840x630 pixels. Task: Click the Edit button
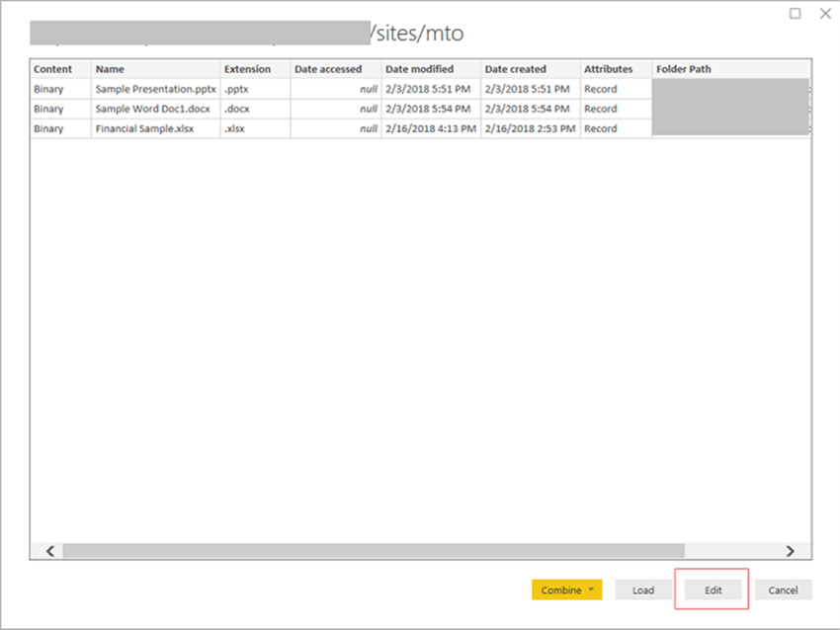pos(713,590)
